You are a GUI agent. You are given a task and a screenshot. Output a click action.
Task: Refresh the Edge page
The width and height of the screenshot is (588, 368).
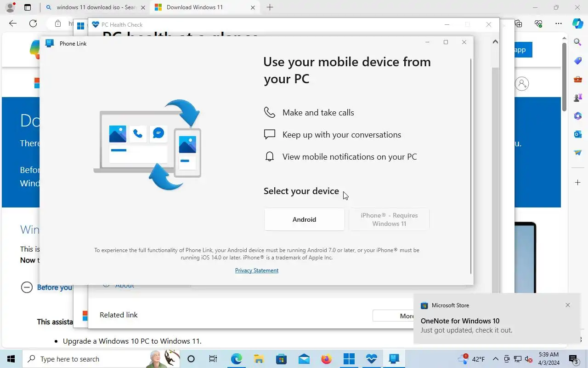(33, 23)
